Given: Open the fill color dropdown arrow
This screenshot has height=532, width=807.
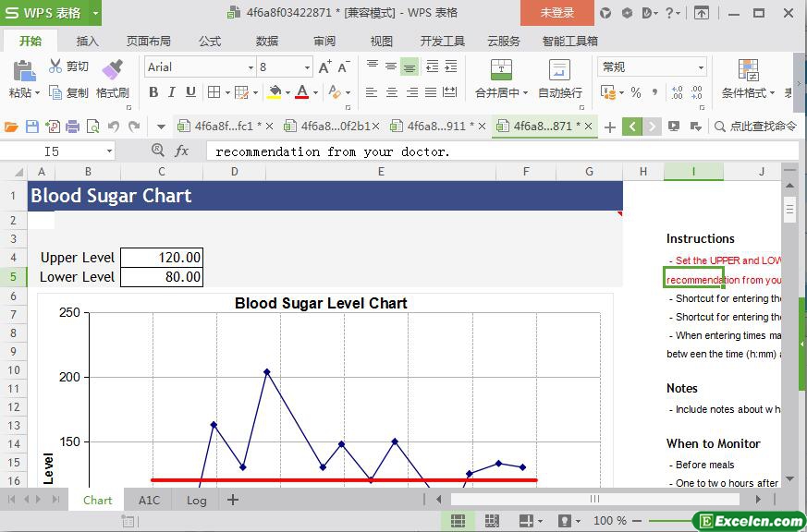Looking at the screenshot, I should click(x=287, y=92).
